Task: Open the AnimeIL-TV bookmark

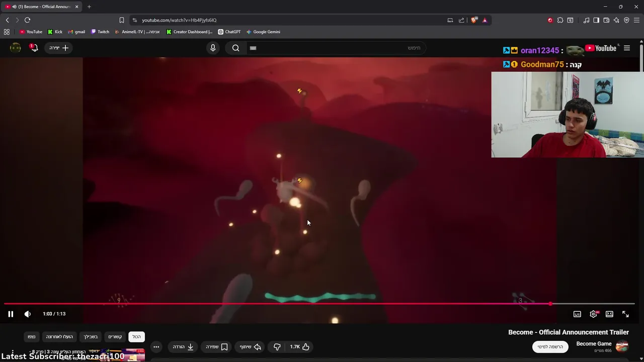Action: 137,32
